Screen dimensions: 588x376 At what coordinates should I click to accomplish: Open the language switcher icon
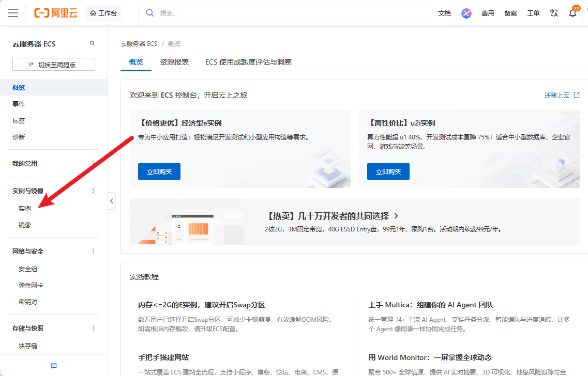pos(554,13)
